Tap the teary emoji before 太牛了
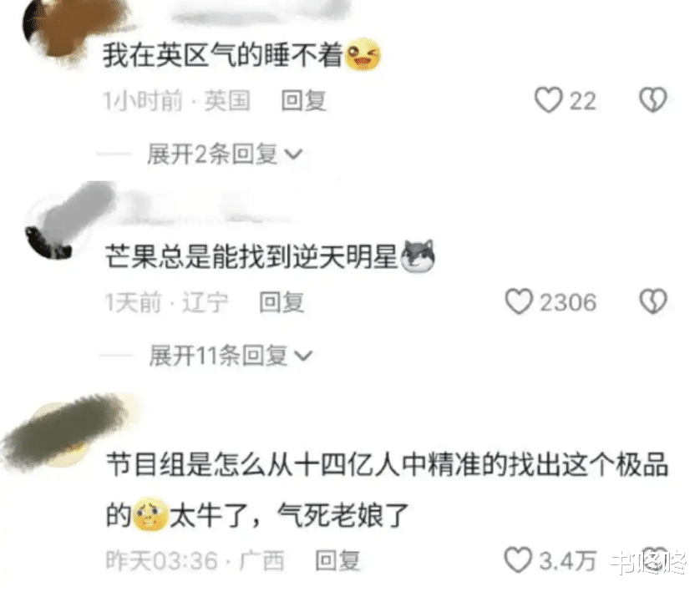Viewport: 700px width, 592px height. [x=151, y=514]
